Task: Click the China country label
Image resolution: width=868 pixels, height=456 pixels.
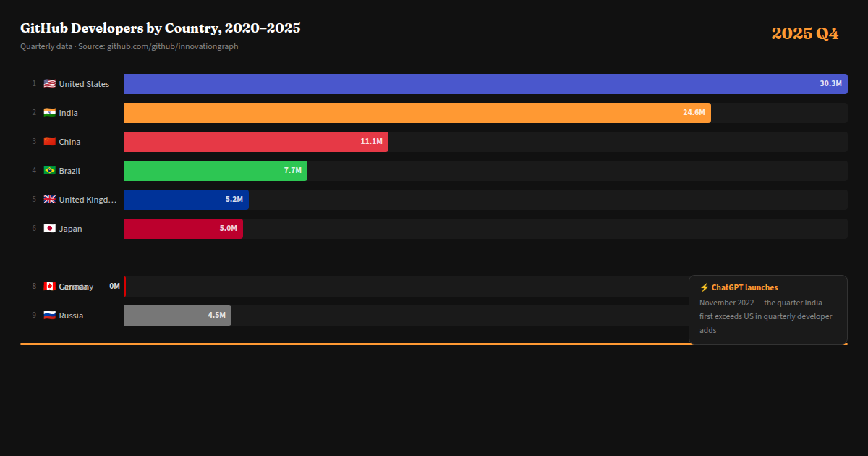Action: pyautogui.click(x=69, y=142)
